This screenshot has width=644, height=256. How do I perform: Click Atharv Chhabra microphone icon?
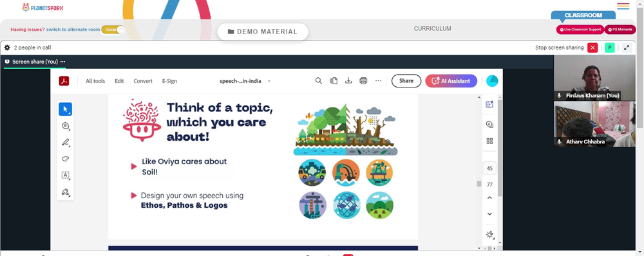pos(559,142)
